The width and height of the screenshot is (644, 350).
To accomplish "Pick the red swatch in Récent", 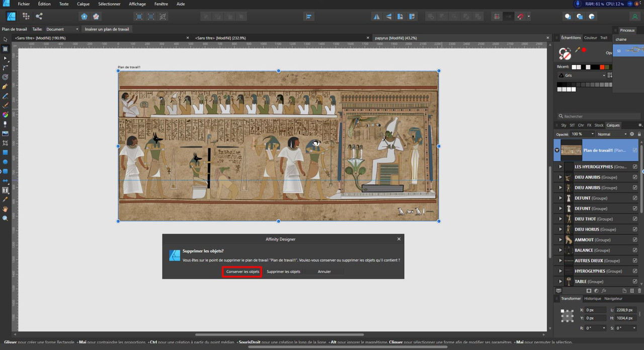I will (602, 67).
